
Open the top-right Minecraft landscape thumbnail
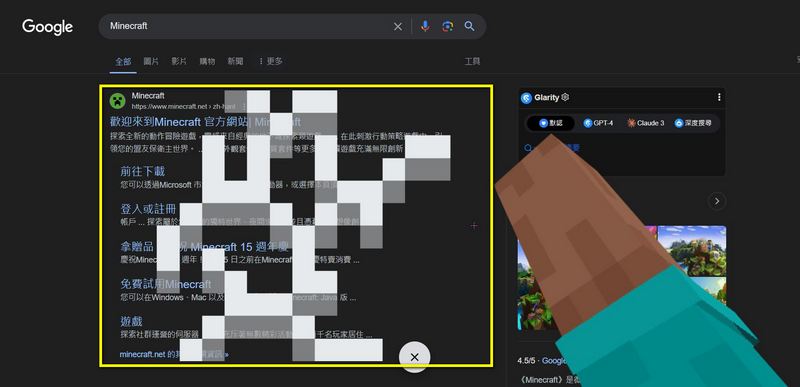point(692,250)
